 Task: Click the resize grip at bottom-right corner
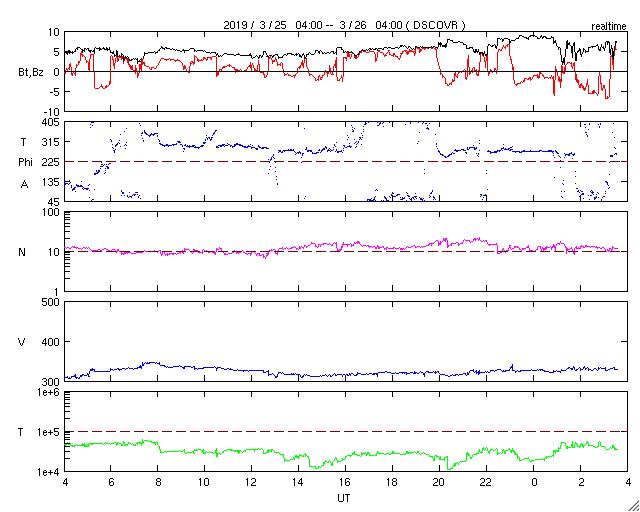click(x=634, y=506)
